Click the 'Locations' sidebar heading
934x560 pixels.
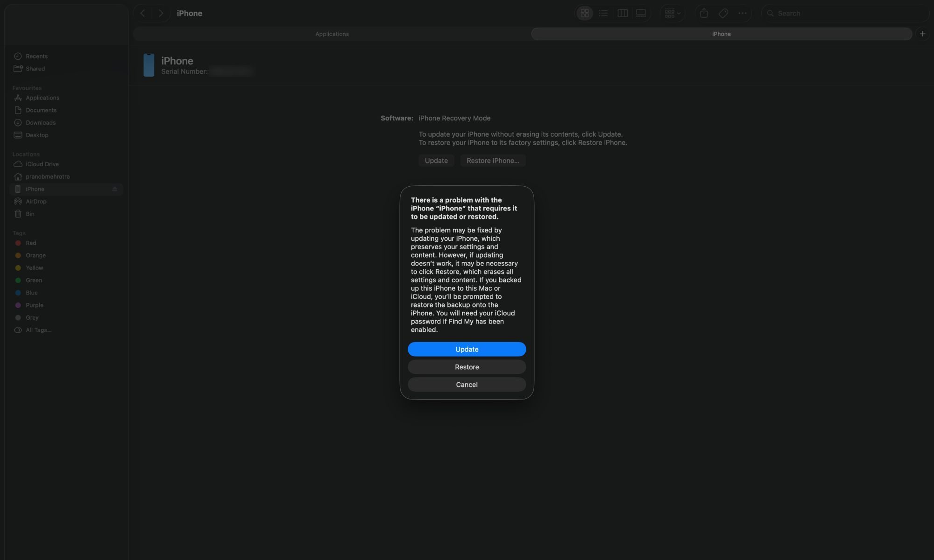(26, 154)
